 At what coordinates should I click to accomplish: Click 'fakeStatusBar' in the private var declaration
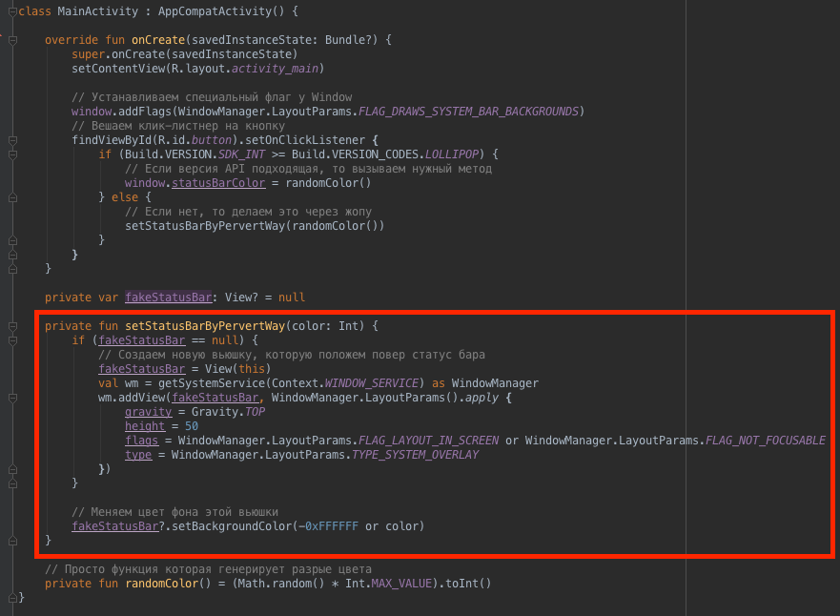168,298
